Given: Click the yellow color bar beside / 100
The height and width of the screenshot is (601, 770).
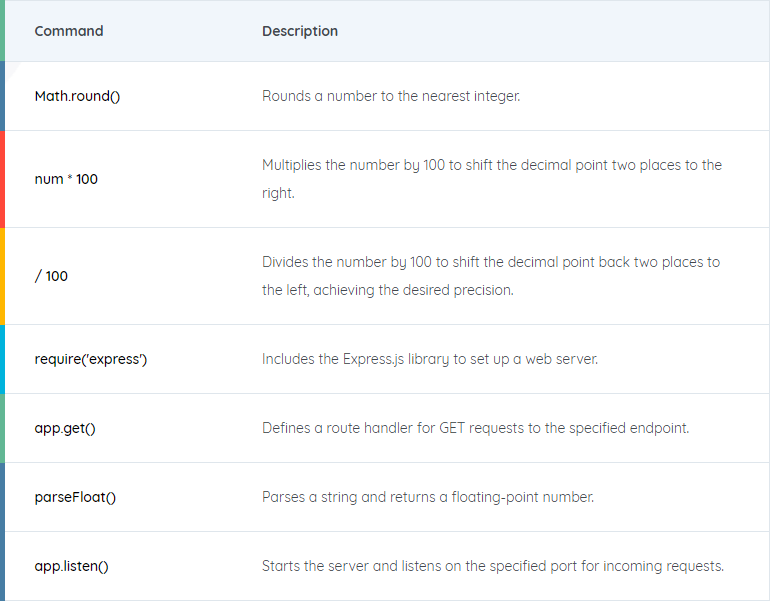Looking at the screenshot, I should pos(3,276).
